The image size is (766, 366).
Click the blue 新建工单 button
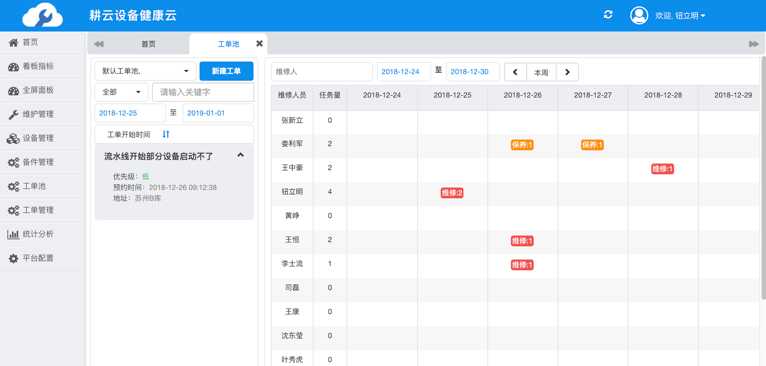[x=226, y=71]
